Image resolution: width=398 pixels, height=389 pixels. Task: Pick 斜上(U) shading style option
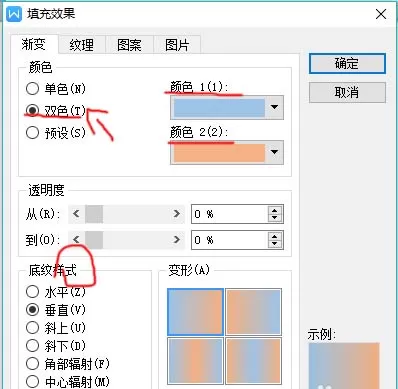pos(32,328)
